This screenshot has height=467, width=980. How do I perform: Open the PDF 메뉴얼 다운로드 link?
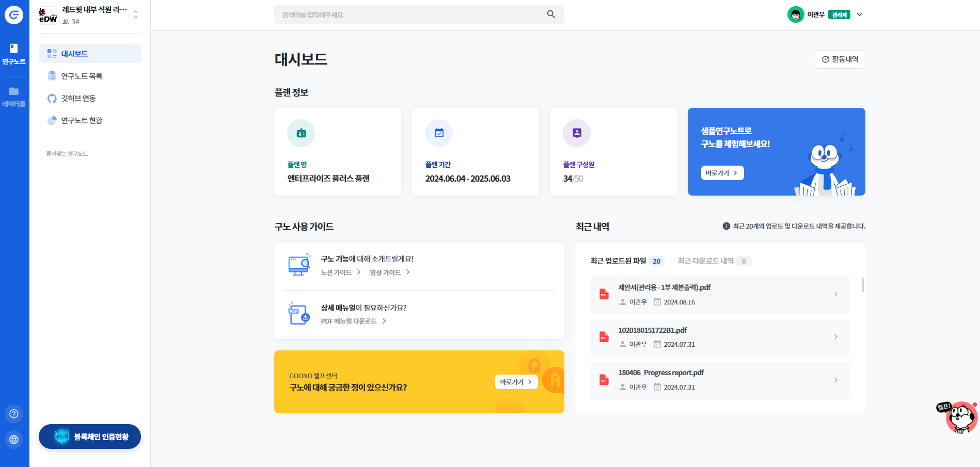[349, 320]
